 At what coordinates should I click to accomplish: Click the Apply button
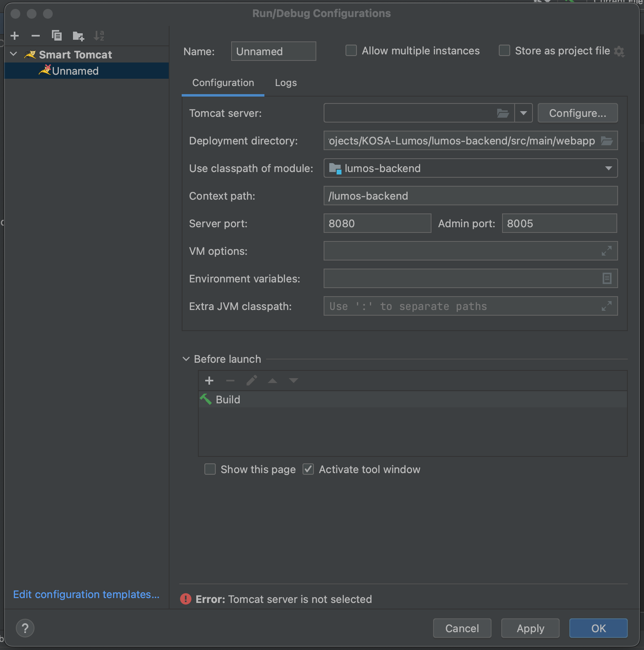[530, 628]
